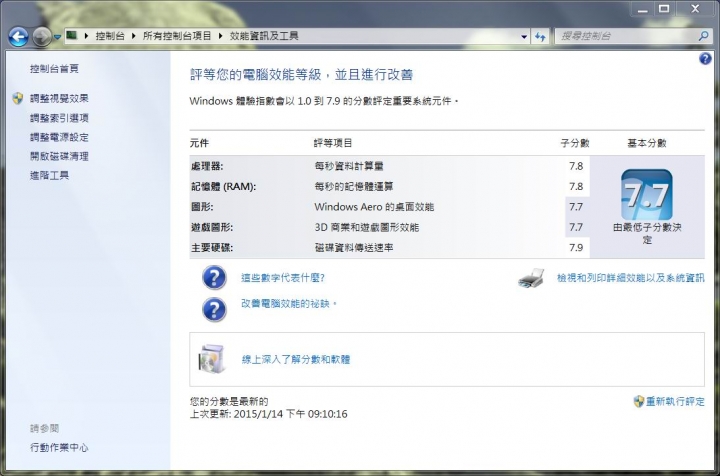Click the magnifier search icon
Screen dimensions: 720x476
click(703, 36)
